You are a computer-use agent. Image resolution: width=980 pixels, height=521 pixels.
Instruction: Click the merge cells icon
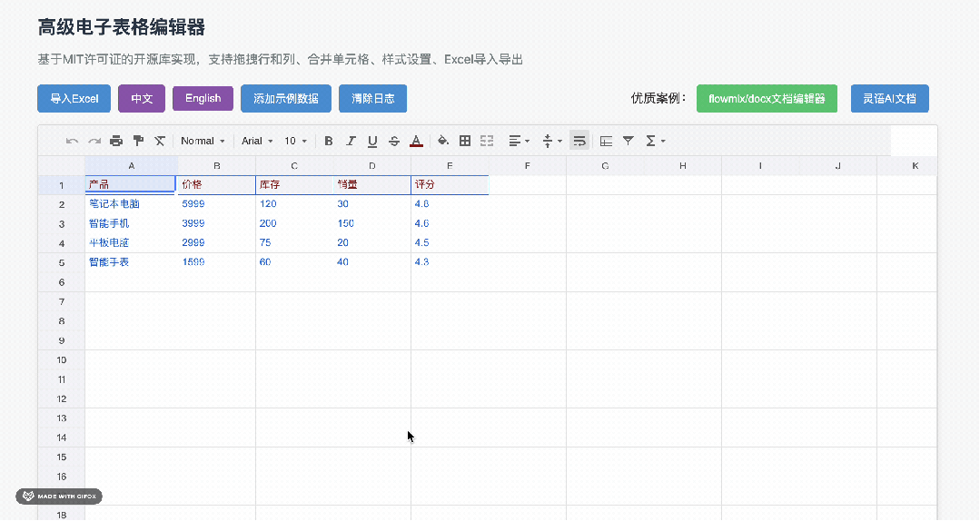(487, 142)
